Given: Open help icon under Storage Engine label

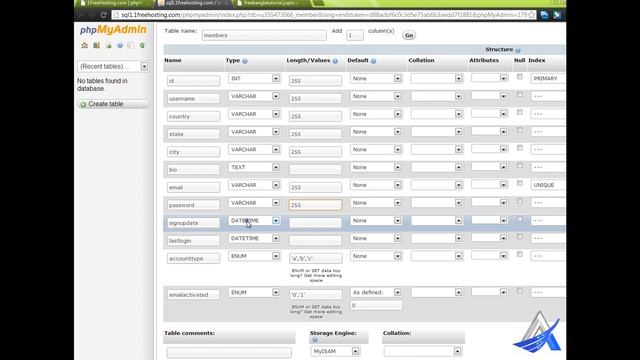Looking at the screenshot, I should (x=315, y=340).
